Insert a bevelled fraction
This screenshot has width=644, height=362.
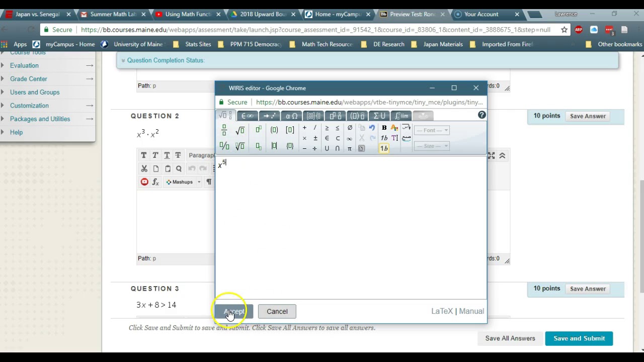224,146
